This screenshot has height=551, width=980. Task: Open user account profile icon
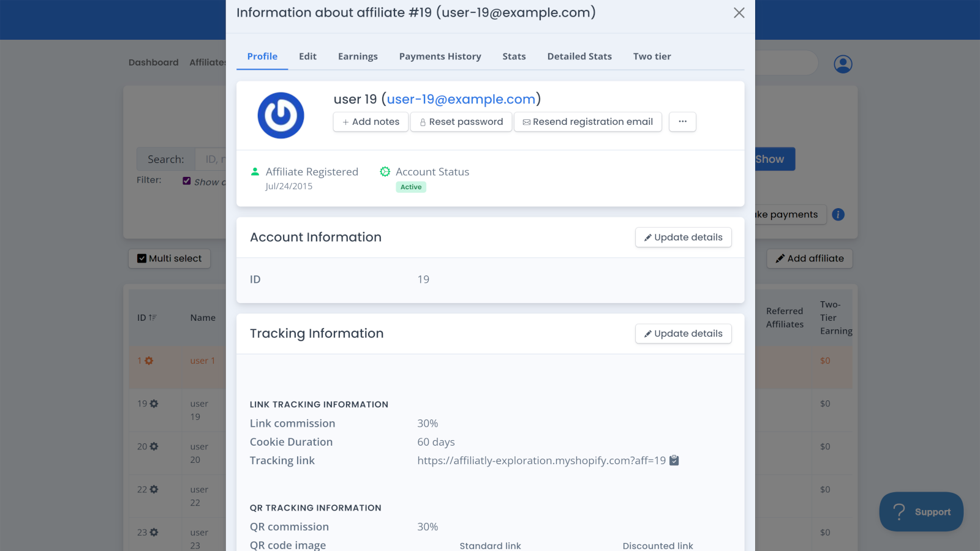pos(843,64)
